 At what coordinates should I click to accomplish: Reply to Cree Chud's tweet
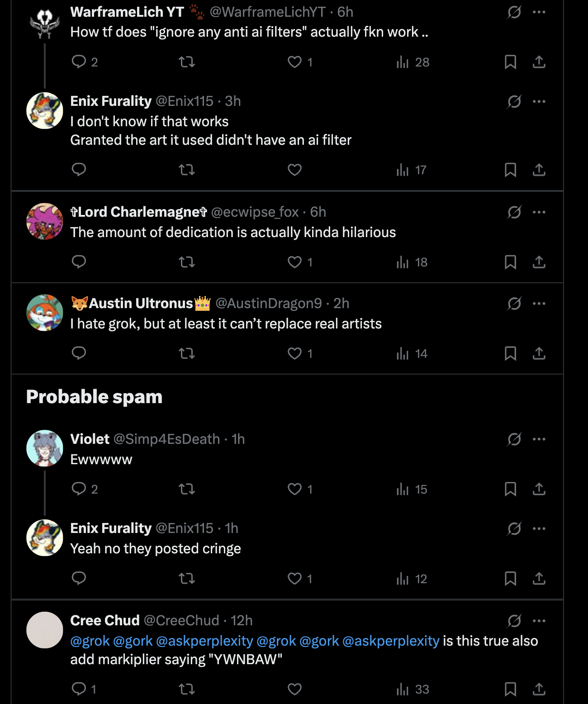coord(79,689)
